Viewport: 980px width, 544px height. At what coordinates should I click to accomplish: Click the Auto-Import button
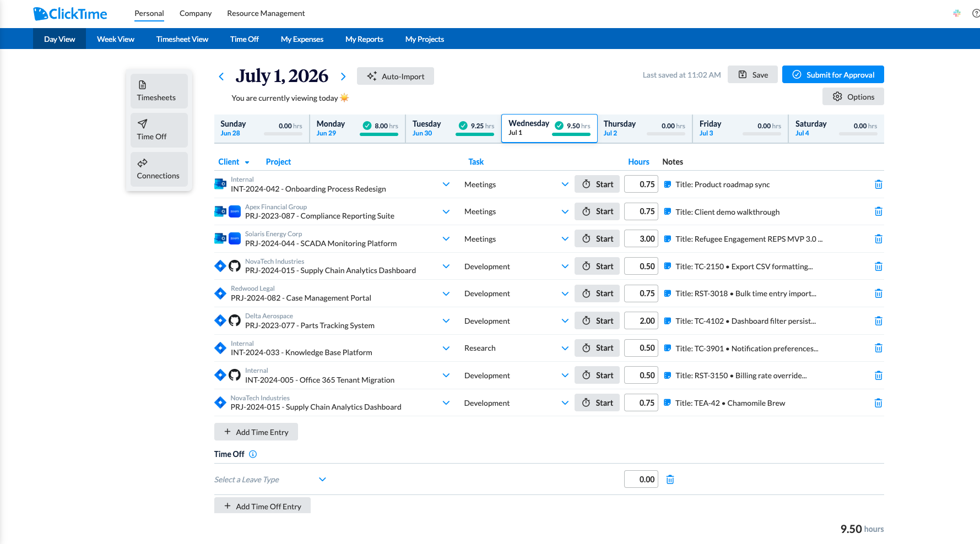point(396,77)
